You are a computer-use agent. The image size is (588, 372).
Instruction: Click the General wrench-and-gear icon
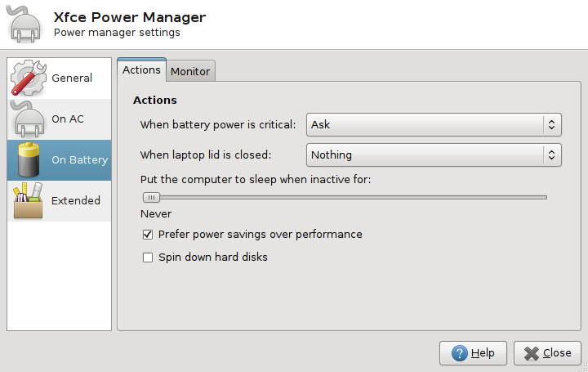[x=29, y=78]
